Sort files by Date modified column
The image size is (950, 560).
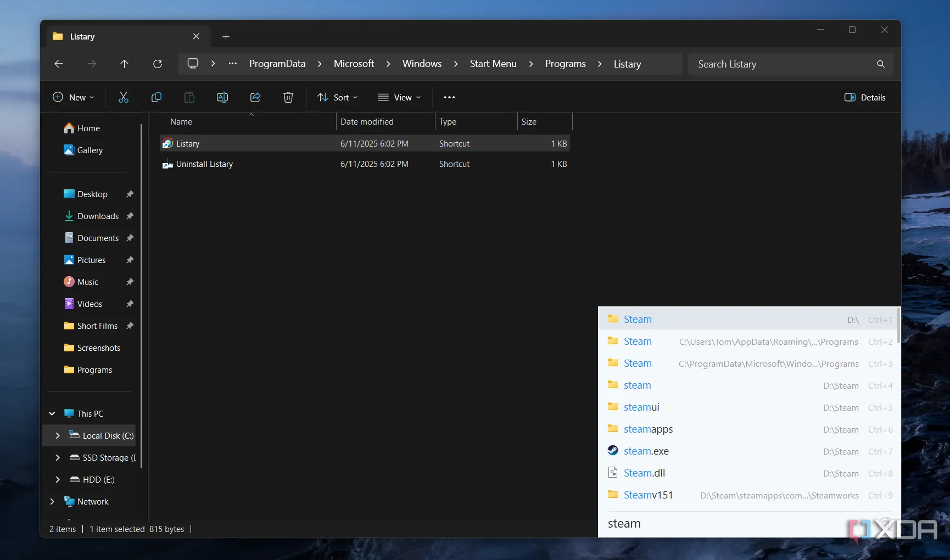coord(385,121)
